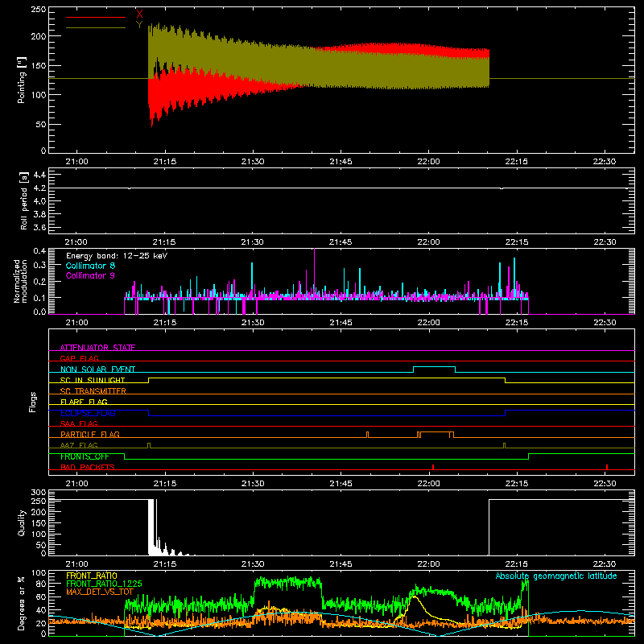Image resolution: width=644 pixels, height=644 pixels.
Task: Click the SC_IN_SUNLIGHT label
Action: pyautogui.click(x=93, y=380)
